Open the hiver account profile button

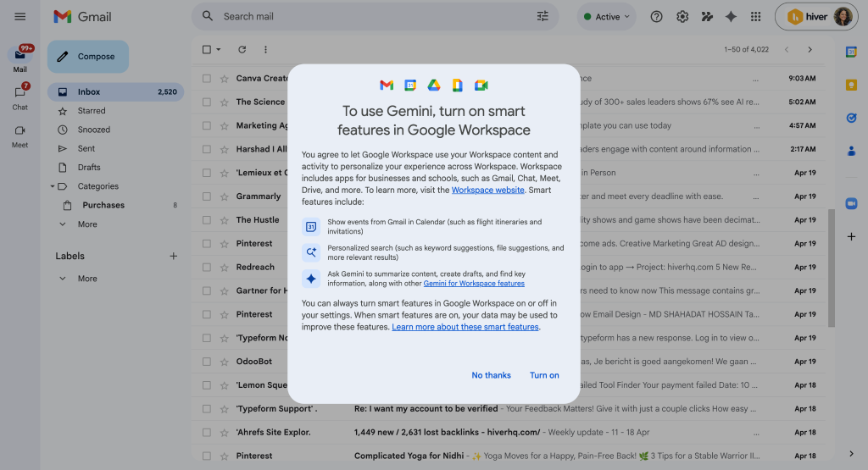point(816,17)
